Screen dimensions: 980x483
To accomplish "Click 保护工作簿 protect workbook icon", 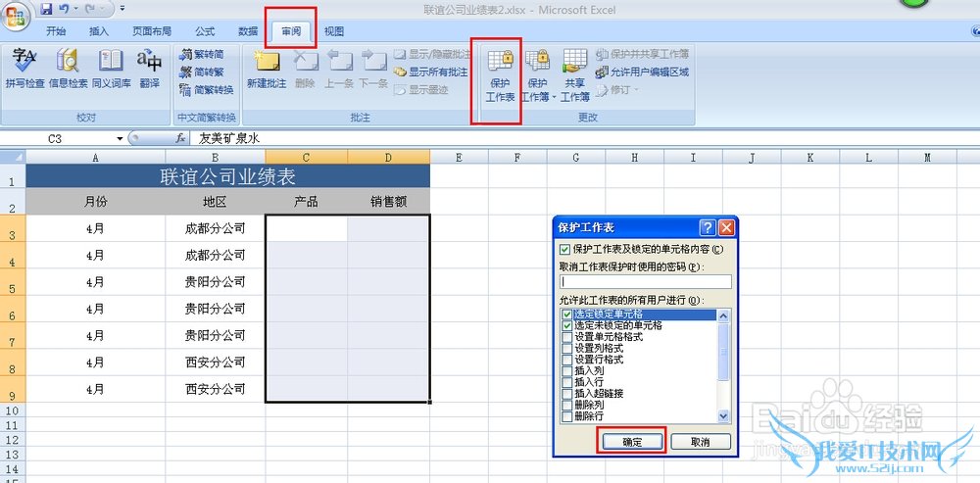I will [x=537, y=75].
